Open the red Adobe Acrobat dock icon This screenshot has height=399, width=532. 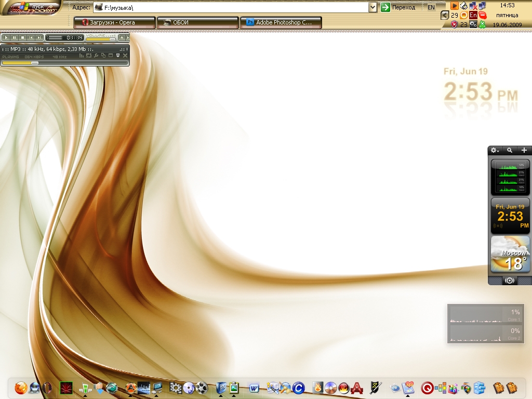(357, 388)
